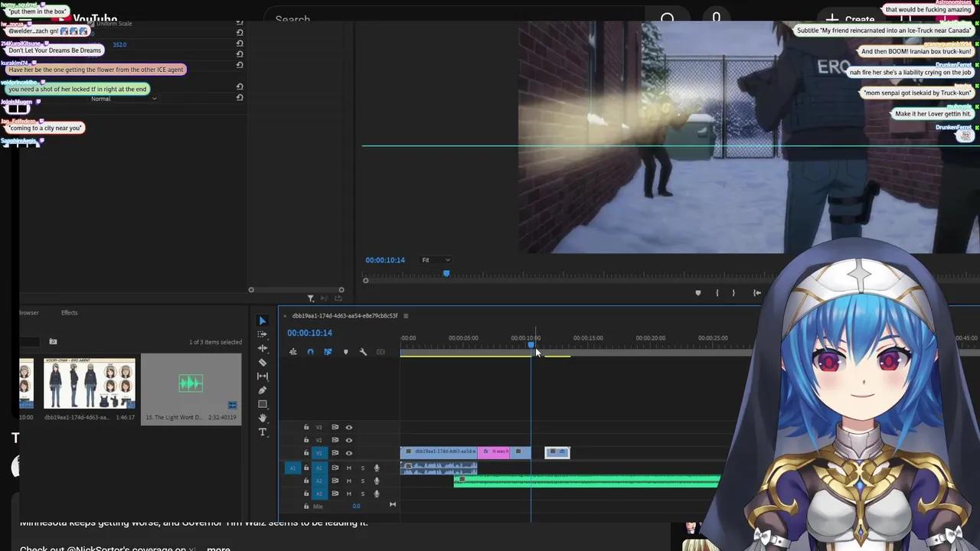The image size is (980, 551).
Task: Reset the Uniform Scale row parameter
Action: coord(240,24)
